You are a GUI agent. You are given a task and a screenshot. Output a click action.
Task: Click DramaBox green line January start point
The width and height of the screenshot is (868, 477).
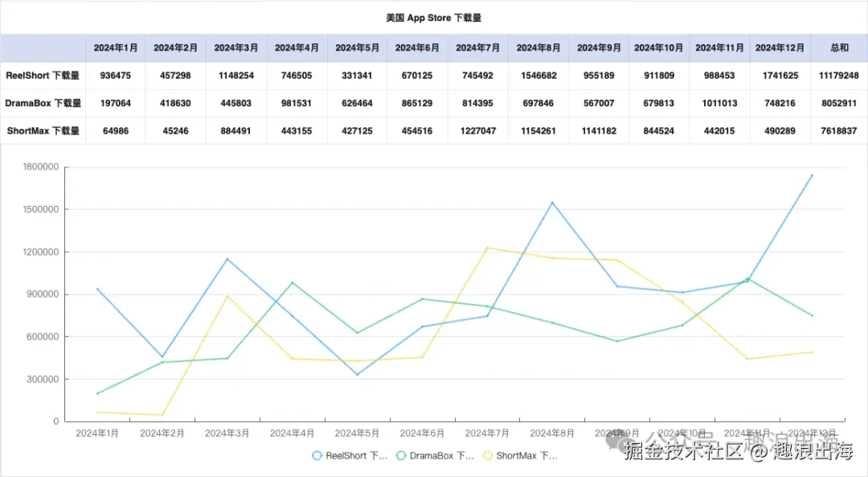tap(97, 393)
